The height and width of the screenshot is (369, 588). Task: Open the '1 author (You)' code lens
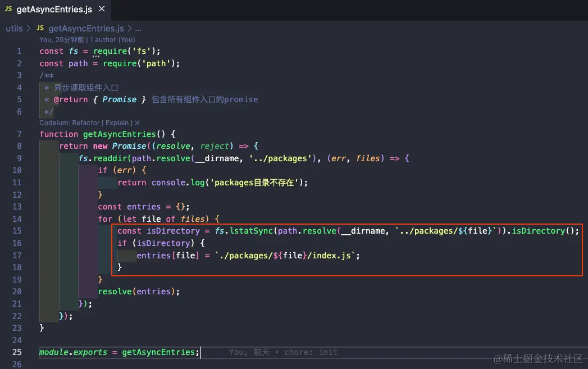112,40
